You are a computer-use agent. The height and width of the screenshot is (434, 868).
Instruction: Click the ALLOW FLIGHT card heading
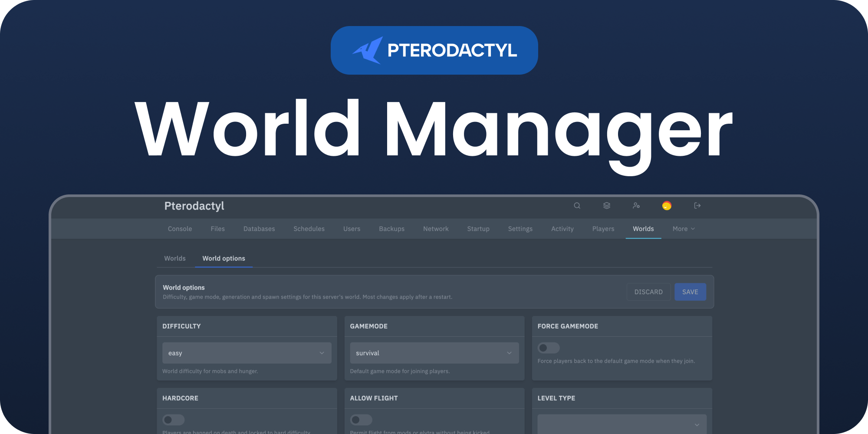click(x=374, y=398)
